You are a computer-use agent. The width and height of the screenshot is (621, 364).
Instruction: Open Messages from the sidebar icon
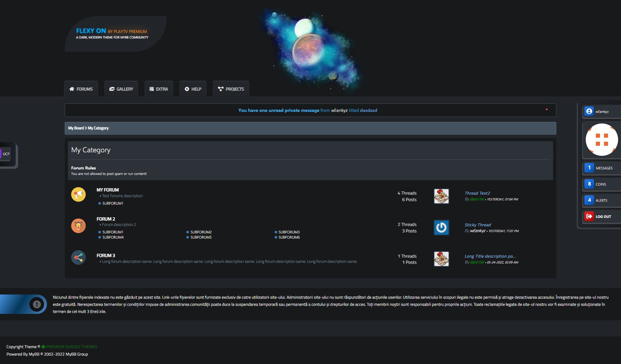[x=589, y=168]
